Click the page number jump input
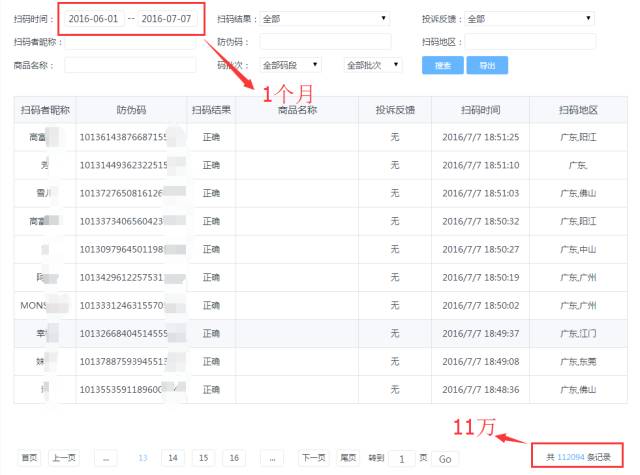The width and height of the screenshot is (640, 475). click(402, 459)
